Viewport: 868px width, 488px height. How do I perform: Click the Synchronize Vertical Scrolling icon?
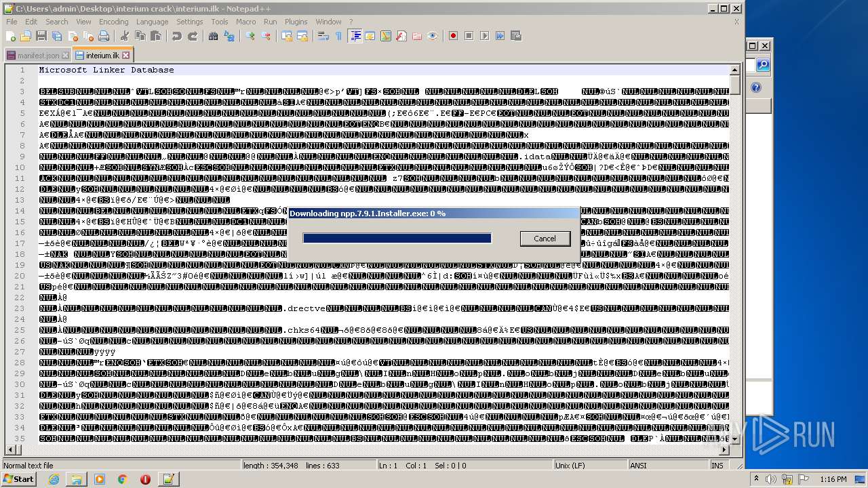tap(286, 36)
